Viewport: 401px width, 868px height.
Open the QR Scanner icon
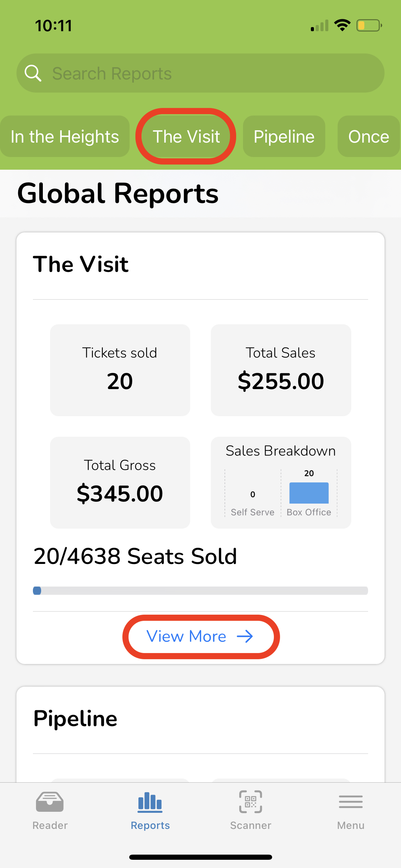pos(251,802)
